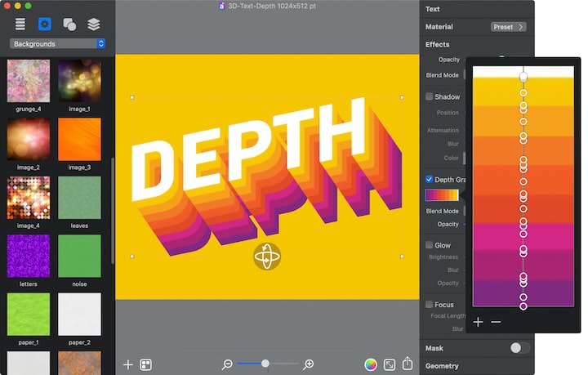
Task: Open the Backgrounds category dropdown
Action: click(x=57, y=44)
